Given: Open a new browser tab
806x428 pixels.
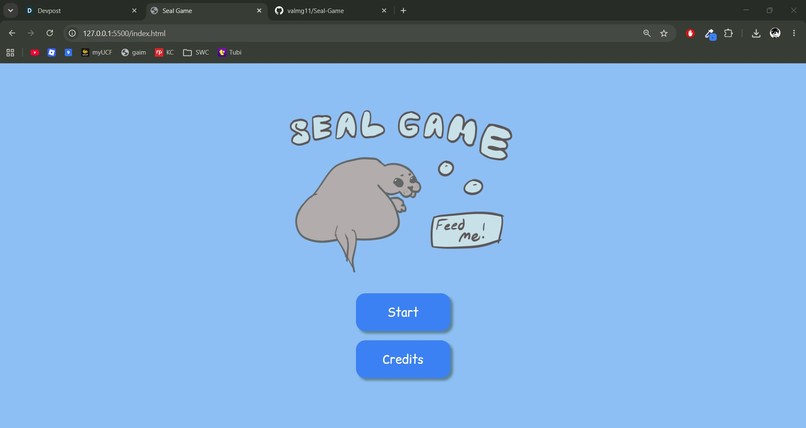Looking at the screenshot, I should [x=404, y=11].
